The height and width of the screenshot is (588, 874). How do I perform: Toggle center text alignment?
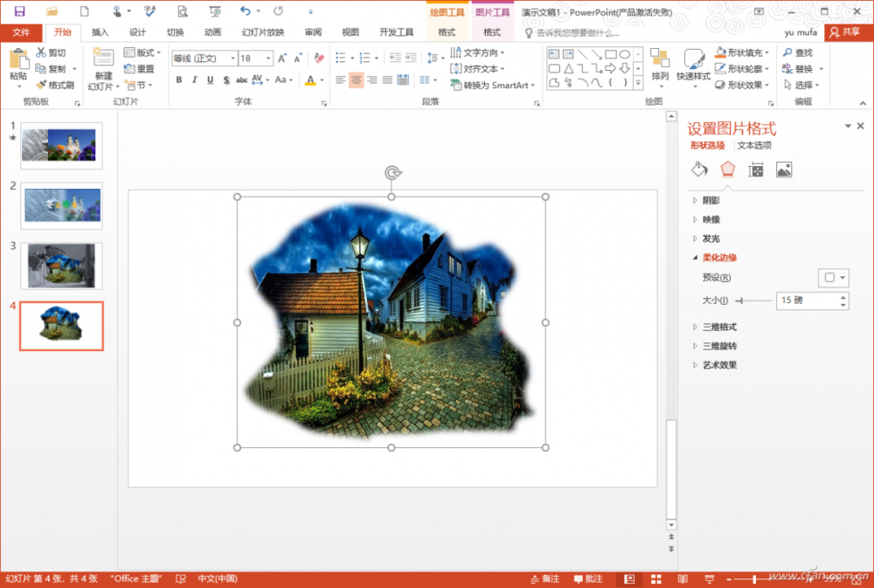(x=356, y=80)
